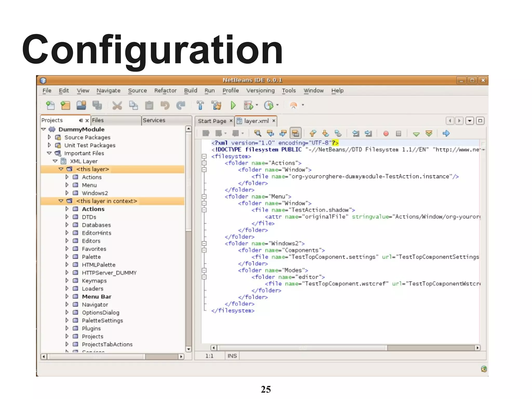Minimize the Projects panel window
The width and height of the screenshot is (532, 399).
(x=81, y=120)
